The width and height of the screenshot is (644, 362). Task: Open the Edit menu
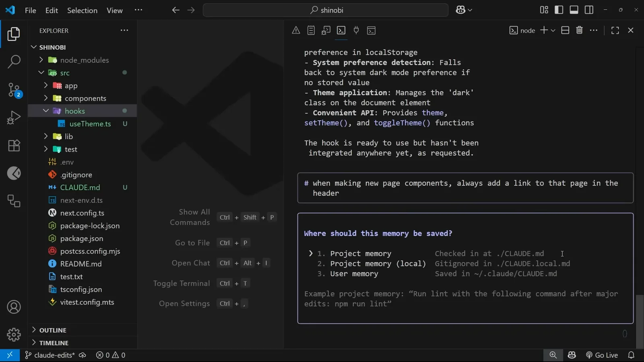[52, 10]
